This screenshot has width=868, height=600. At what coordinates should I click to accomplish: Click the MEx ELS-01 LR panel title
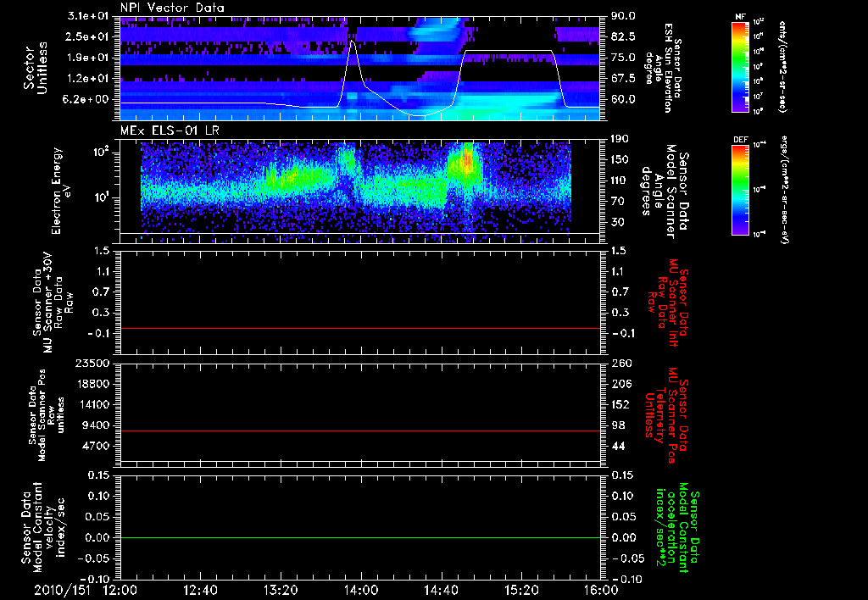170,131
